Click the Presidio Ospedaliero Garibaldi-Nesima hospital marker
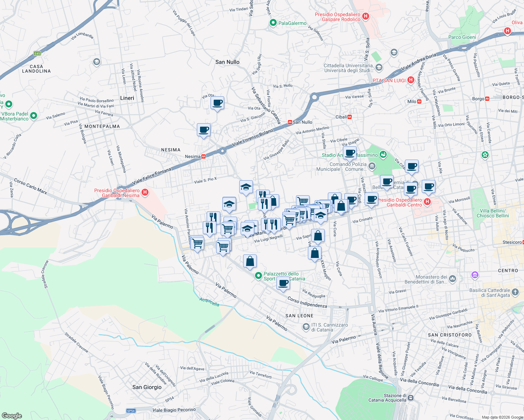 click(x=145, y=193)
